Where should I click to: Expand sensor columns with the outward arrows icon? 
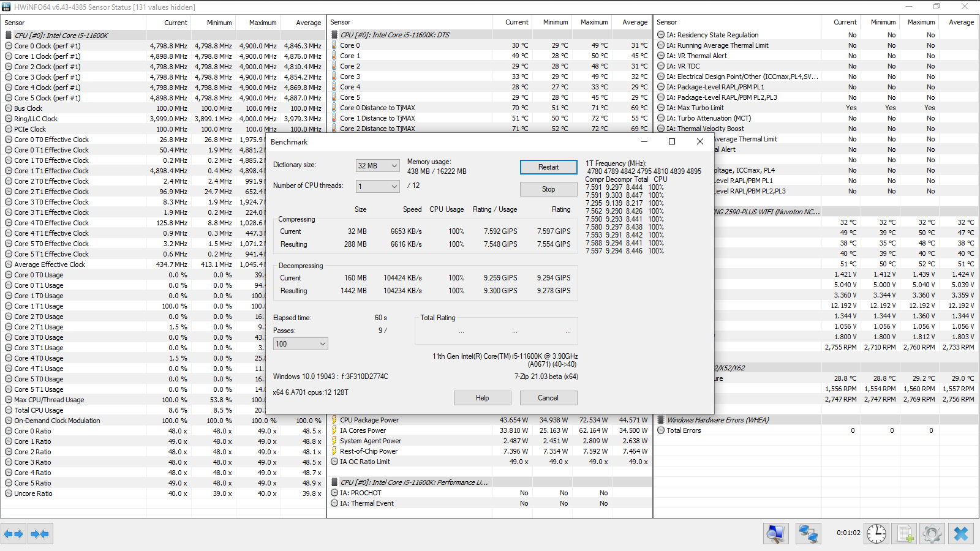coord(13,534)
